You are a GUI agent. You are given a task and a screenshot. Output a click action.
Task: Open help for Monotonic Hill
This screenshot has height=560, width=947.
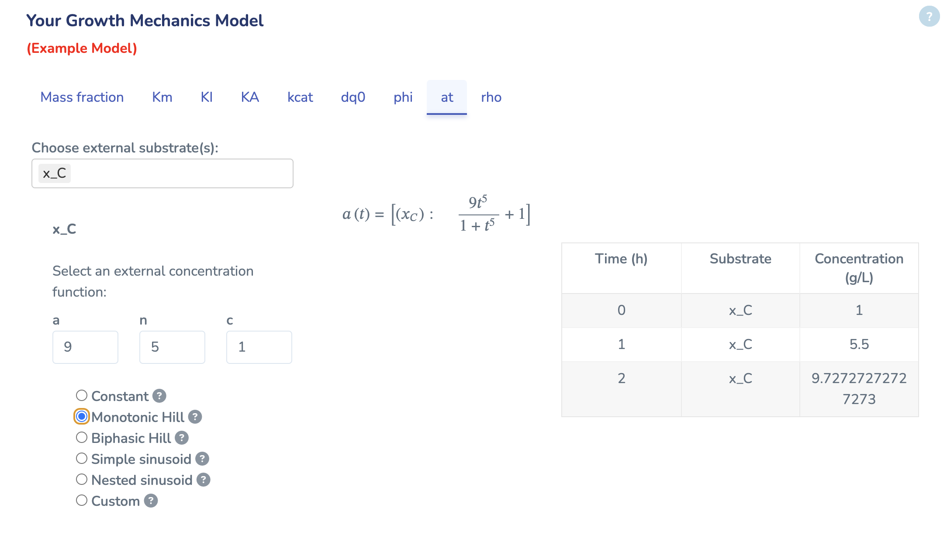[195, 417]
